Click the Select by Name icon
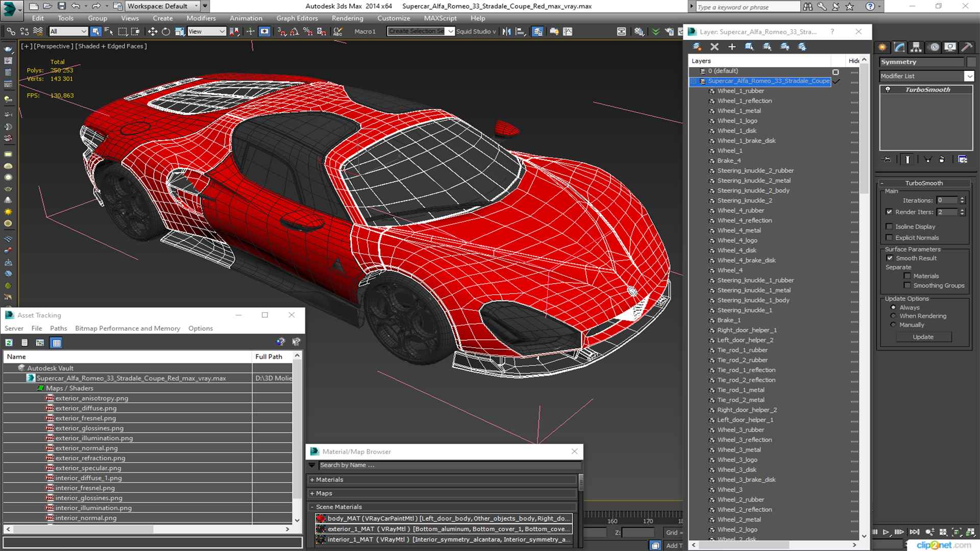980x551 pixels. (109, 32)
